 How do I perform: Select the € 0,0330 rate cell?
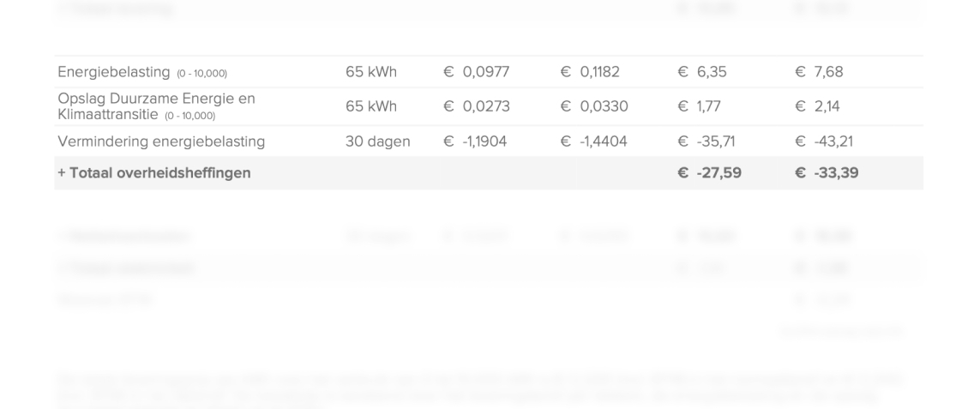point(594,106)
